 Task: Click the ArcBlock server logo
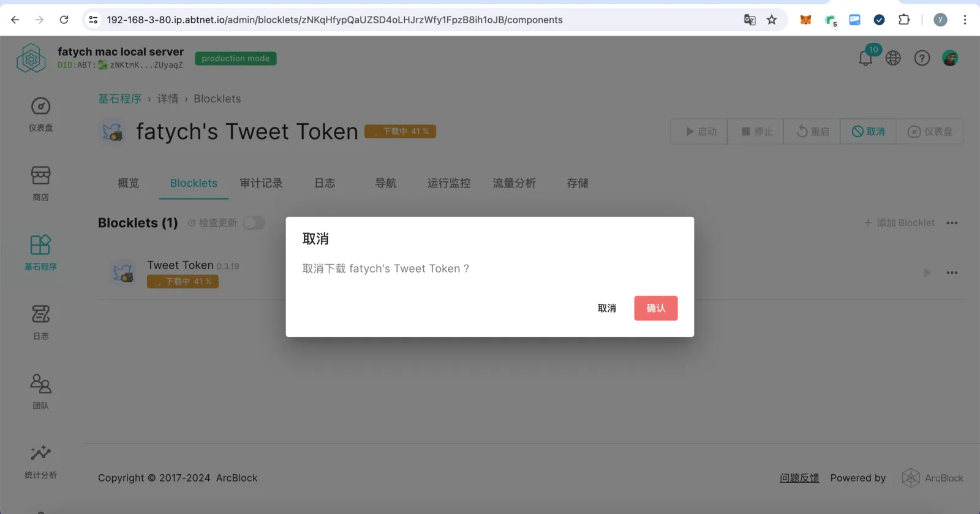tap(31, 58)
